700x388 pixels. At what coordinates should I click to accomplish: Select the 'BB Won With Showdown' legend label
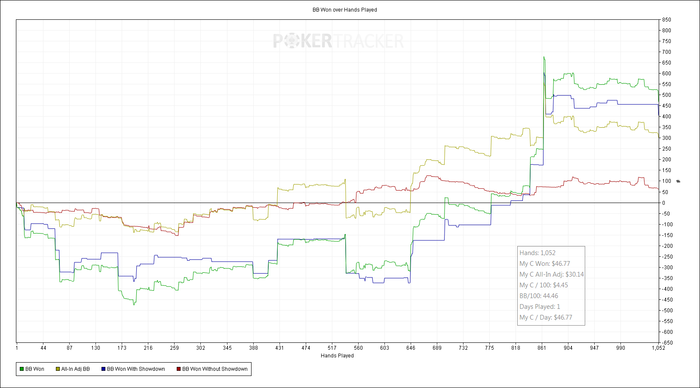pos(136,369)
